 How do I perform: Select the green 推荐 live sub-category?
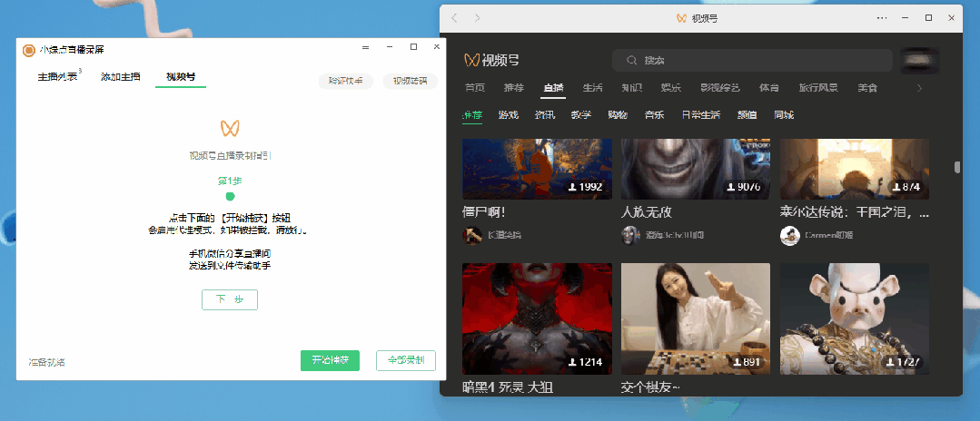(x=472, y=115)
